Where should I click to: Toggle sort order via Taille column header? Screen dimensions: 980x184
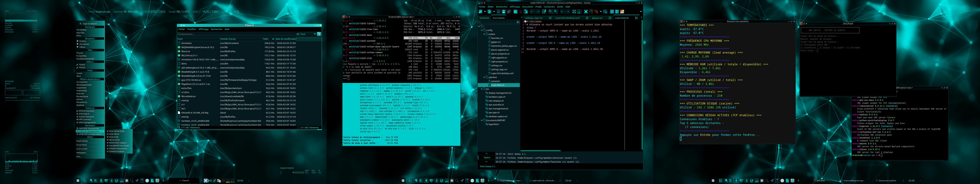point(266,39)
